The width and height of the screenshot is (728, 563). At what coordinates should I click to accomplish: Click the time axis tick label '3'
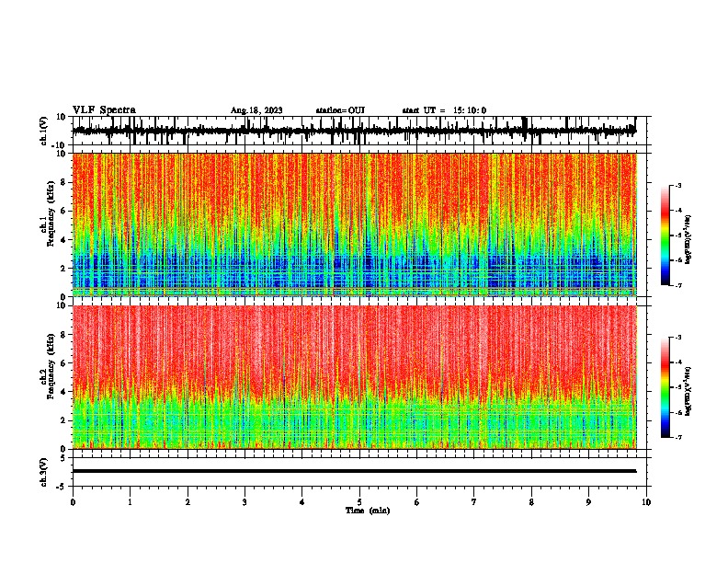click(x=245, y=502)
